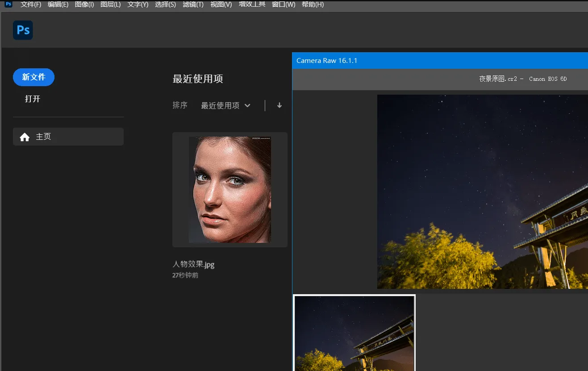Click the large Ps logo icon

[x=22, y=30]
